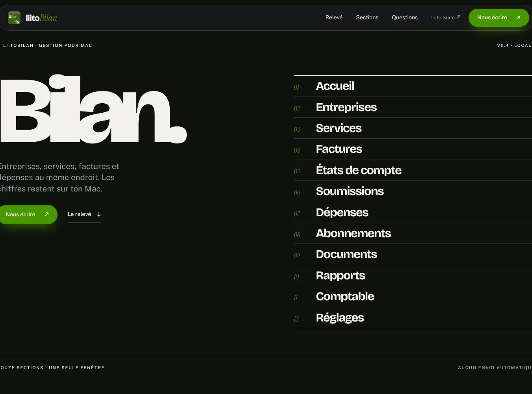Click the arrow icon beside Liito Suite
Image resolution: width=532 pixels, height=394 pixels.
pyautogui.click(x=458, y=17)
